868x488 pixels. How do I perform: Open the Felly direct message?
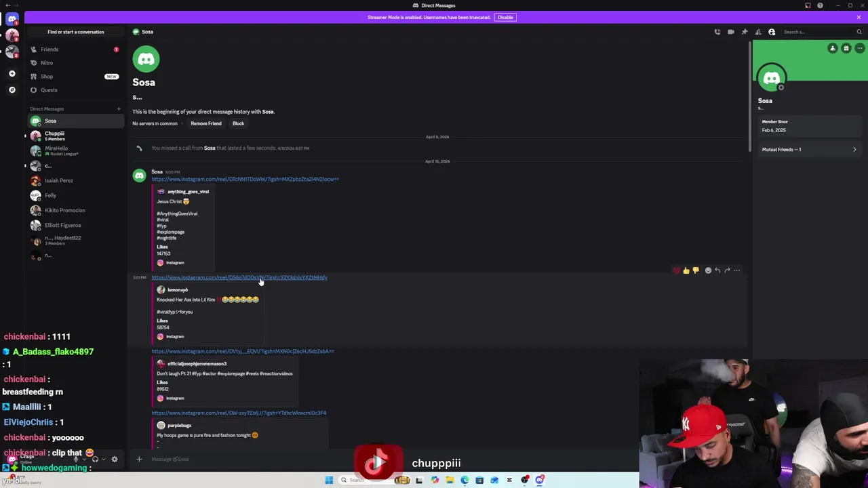click(75, 195)
